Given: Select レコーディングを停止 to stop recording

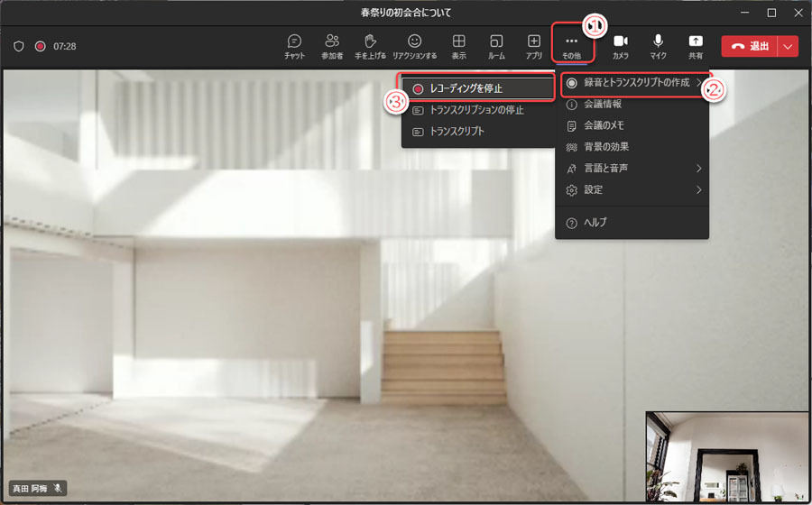Looking at the screenshot, I should [x=477, y=89].
